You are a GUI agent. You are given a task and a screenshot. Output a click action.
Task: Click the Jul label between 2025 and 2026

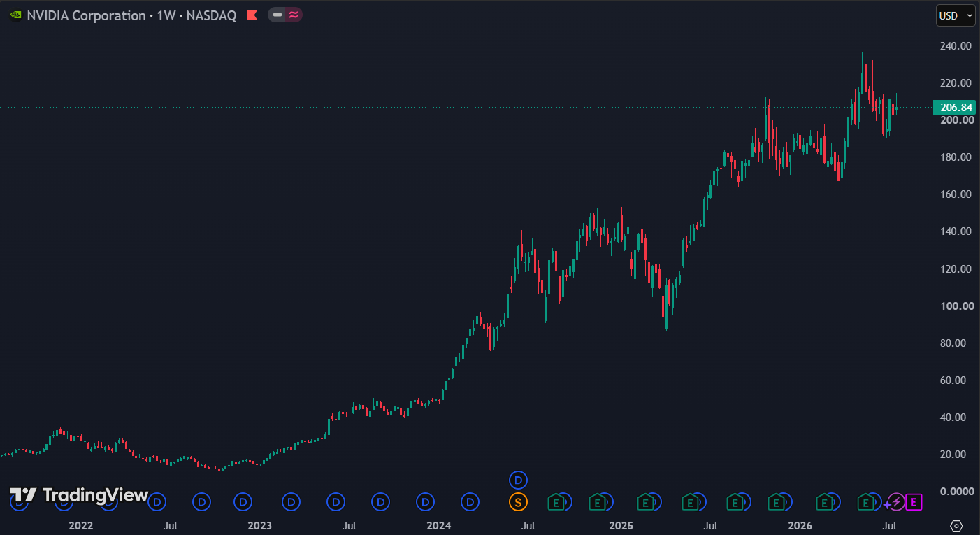point(710,525)
